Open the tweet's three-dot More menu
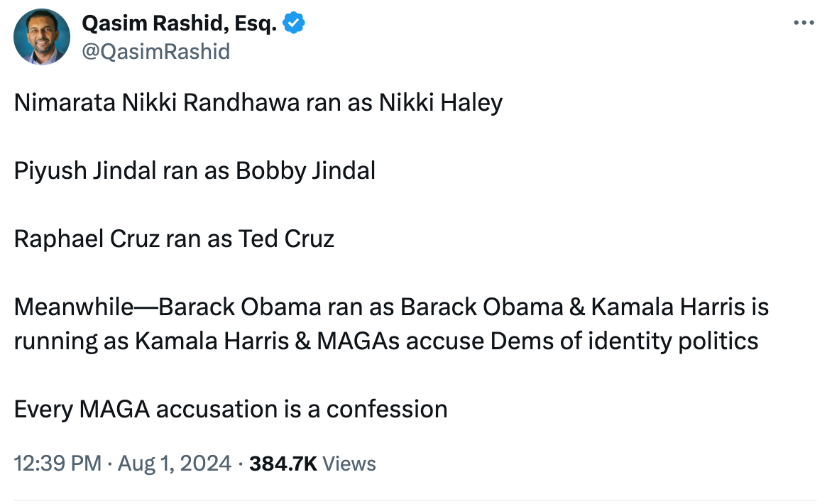 pos(803,23)
